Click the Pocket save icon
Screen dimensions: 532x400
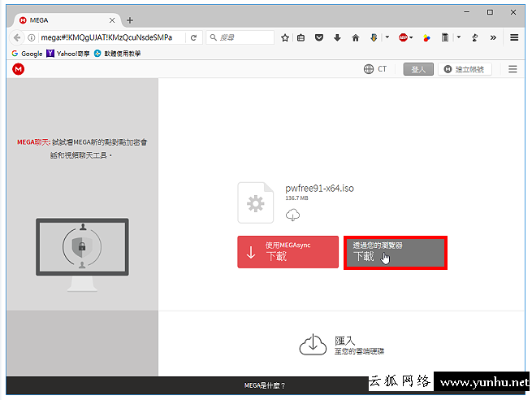tap(319, 37)
